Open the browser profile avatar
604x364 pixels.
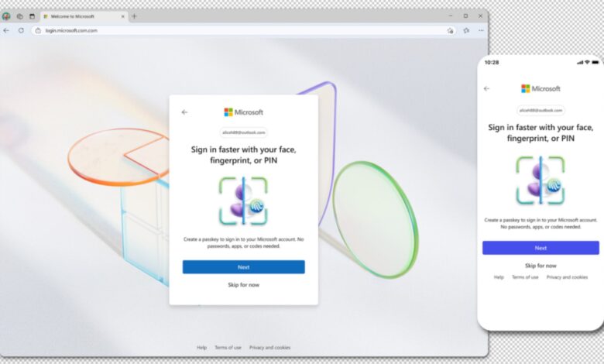(x=6, y=15)
